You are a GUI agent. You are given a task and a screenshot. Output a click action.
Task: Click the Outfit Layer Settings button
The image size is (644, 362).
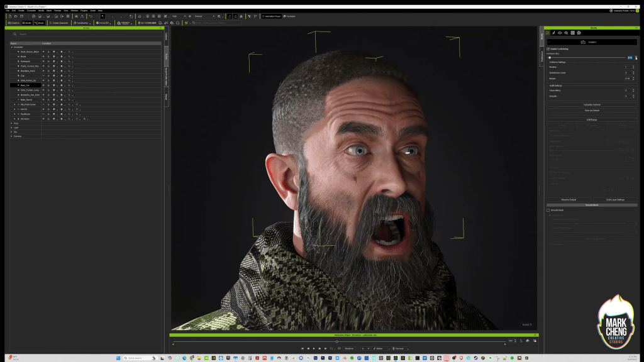pos(615,200)
